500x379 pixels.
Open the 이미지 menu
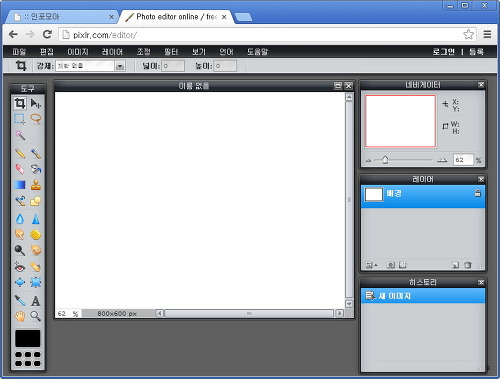[78, 52]
